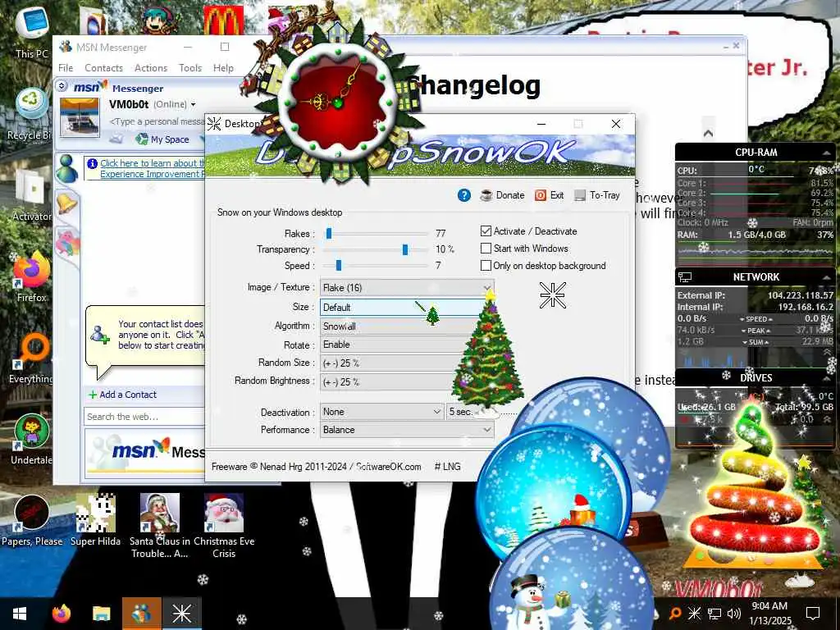
Task: Select the Activator desktop icon
Action: click(x=31, y=195)
